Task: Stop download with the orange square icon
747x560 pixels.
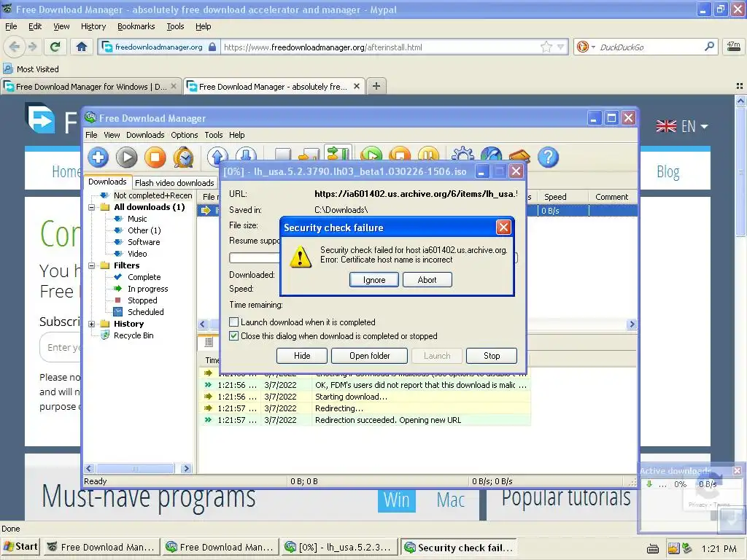Action: tap(155, 157)
